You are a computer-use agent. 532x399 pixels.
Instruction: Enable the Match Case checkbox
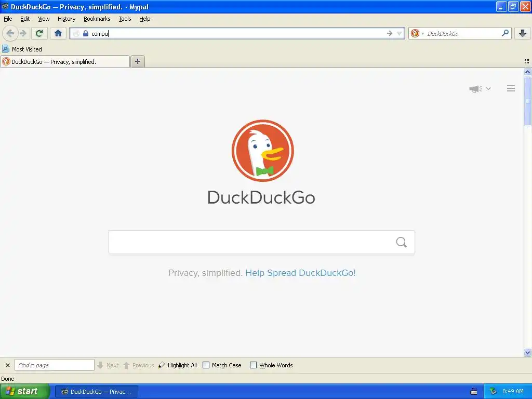pos(206,365)
